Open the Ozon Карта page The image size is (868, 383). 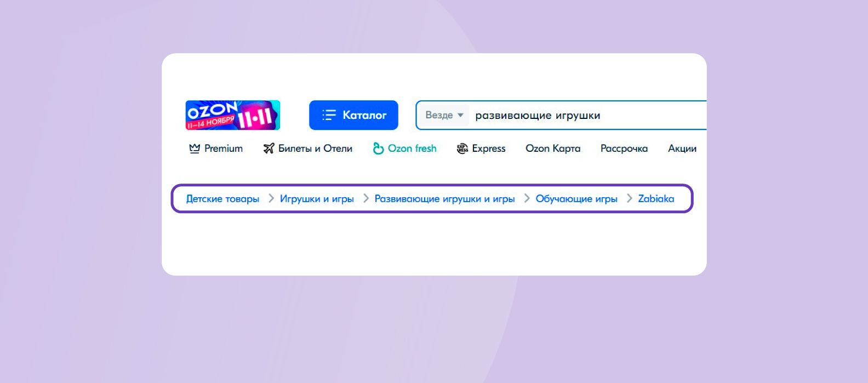(x=553, y=148)
